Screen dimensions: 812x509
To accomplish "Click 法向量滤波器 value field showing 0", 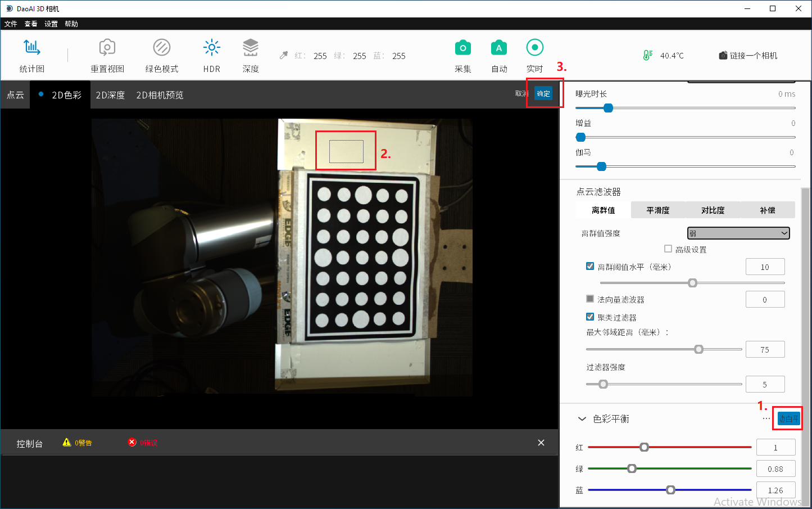I will pyautogui.click(x=765, y=300).
